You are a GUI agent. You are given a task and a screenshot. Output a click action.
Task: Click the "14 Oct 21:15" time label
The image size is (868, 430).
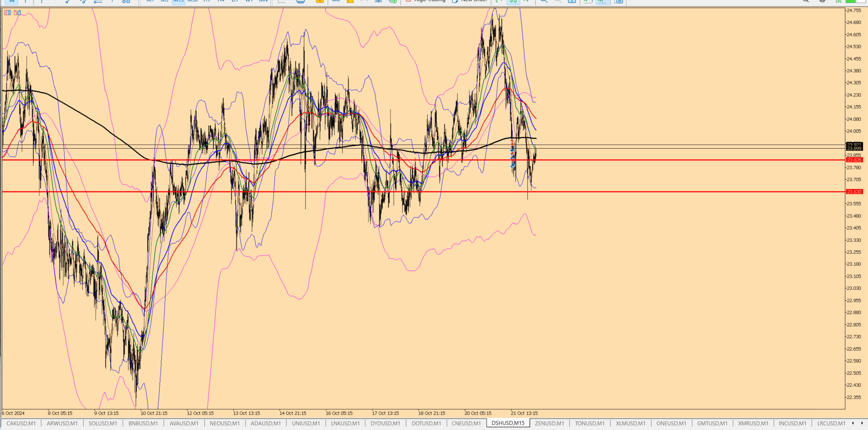293,413
